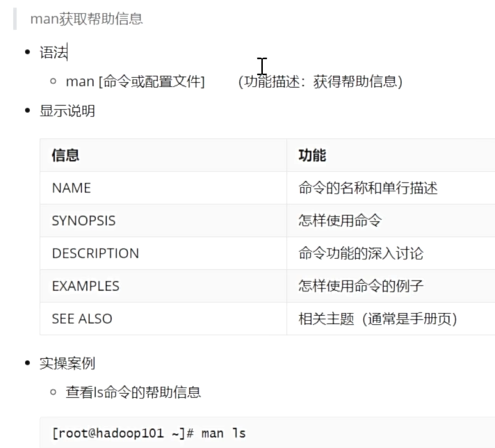495x448 pixels.
Task: Select the '功能' table header cell
Action: click(x=391, y=155)
